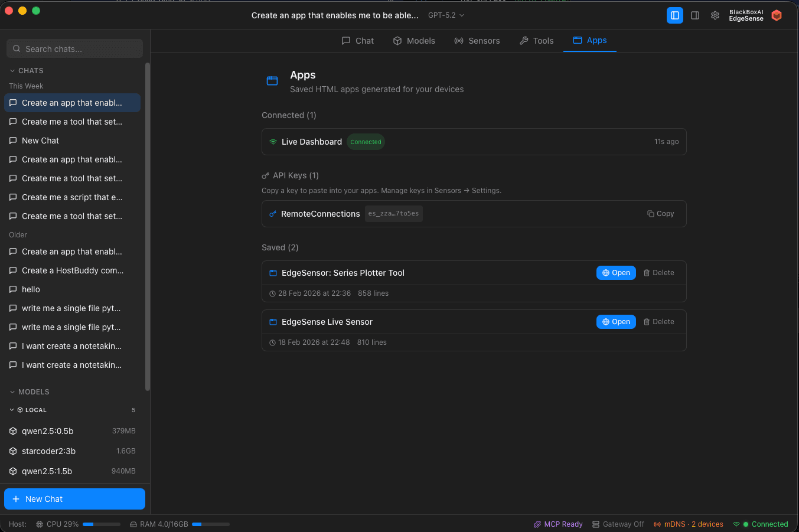Click the BlackBoxAI EdgeSense logo icon
Screen dimensions: 799x532
(x=777, y=15)
